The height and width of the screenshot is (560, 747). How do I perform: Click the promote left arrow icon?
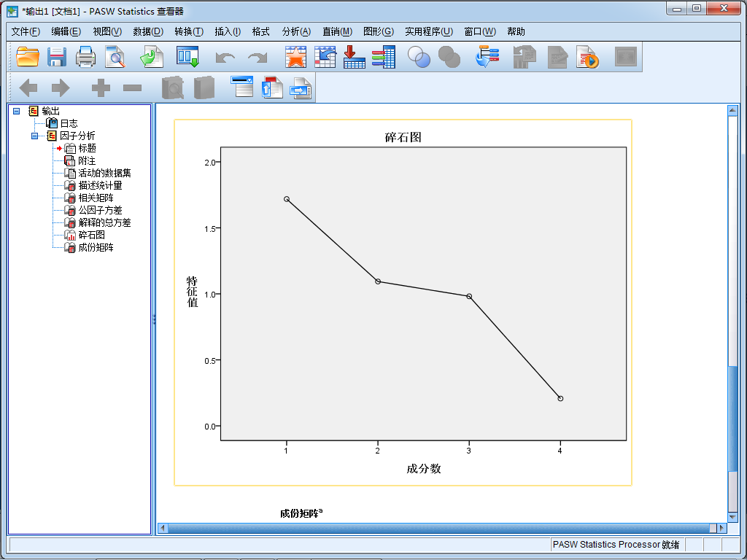28,87
